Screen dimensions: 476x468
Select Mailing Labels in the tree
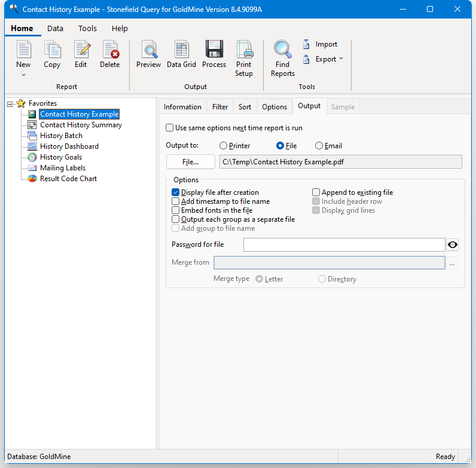(63, 168)
